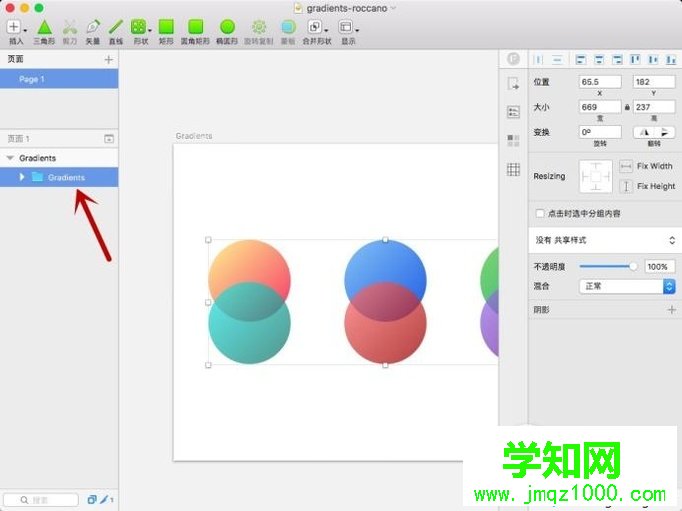Click the width field 669
The width and height of the screenshot is (682, 511).
point(600,107)
